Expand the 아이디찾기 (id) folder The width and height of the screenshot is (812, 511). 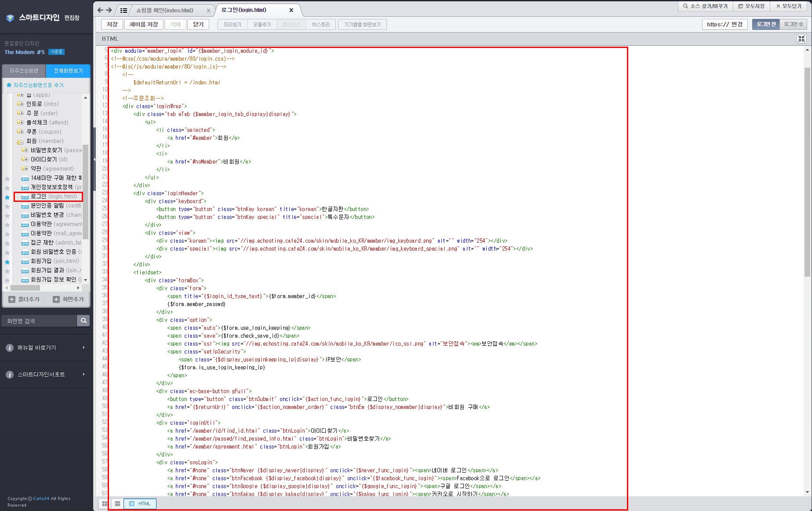click(x=25, y=160)
